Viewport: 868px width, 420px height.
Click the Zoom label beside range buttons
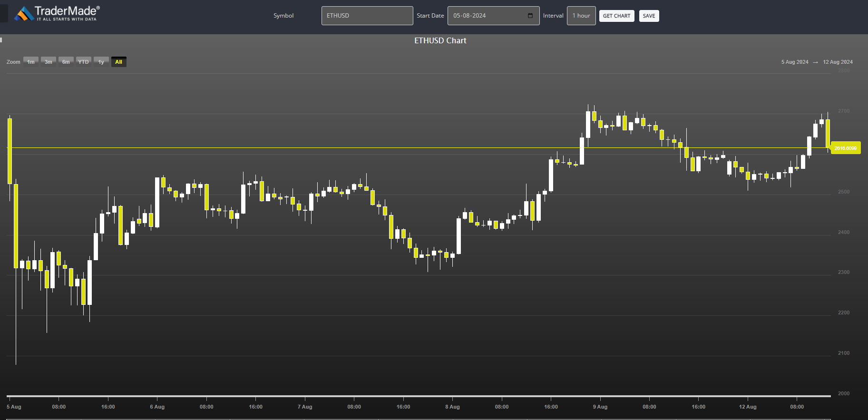(x=13, y=62)
